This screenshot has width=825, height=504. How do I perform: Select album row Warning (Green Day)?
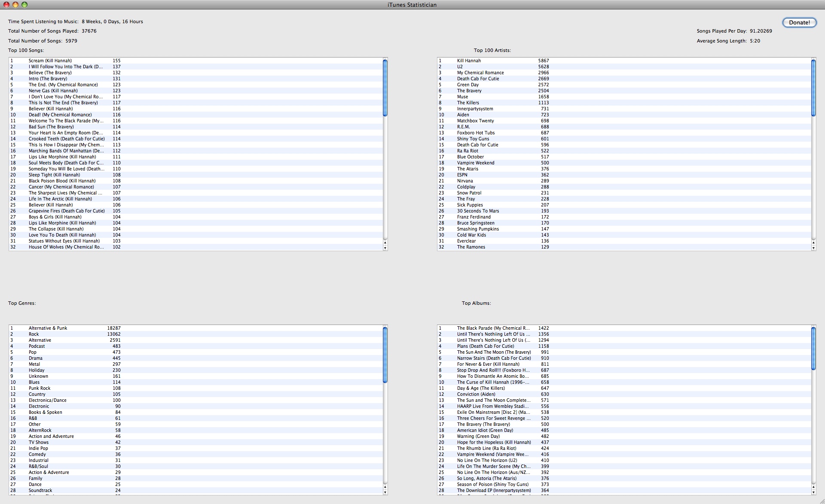point(624,436)
